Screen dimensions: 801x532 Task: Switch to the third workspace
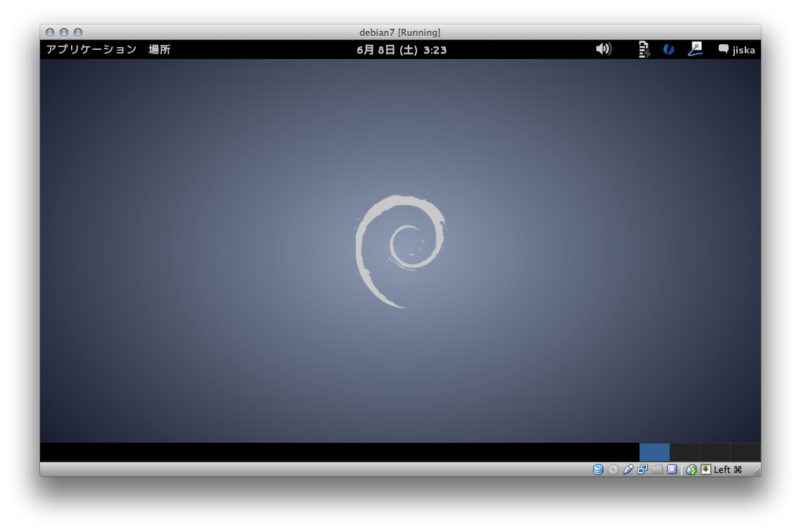point(715,453)
